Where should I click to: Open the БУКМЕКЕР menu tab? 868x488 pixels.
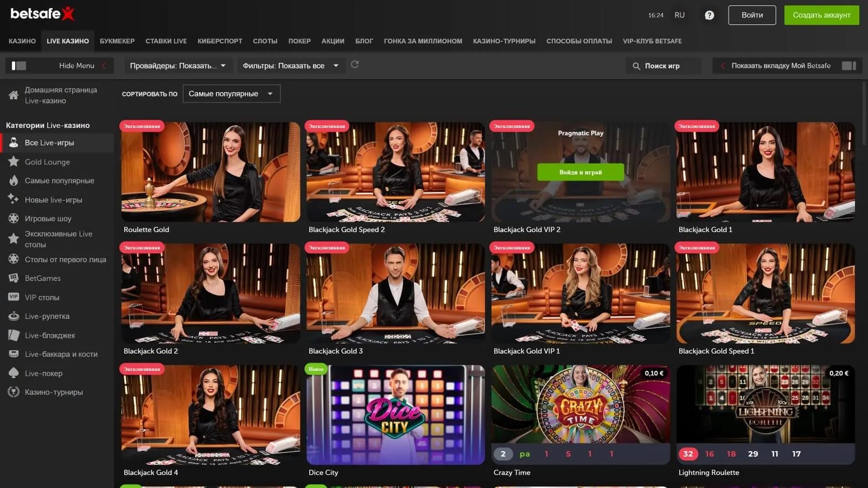[x=117, y=41]
